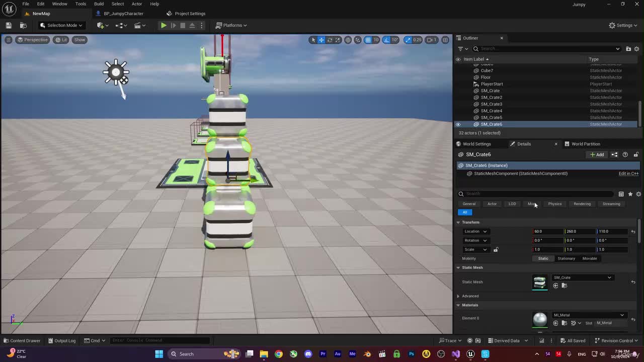Open Unreal Editor from the Windows taskbar
The width and height of the screenshot is (644, 362).
(x=470, y=353)
